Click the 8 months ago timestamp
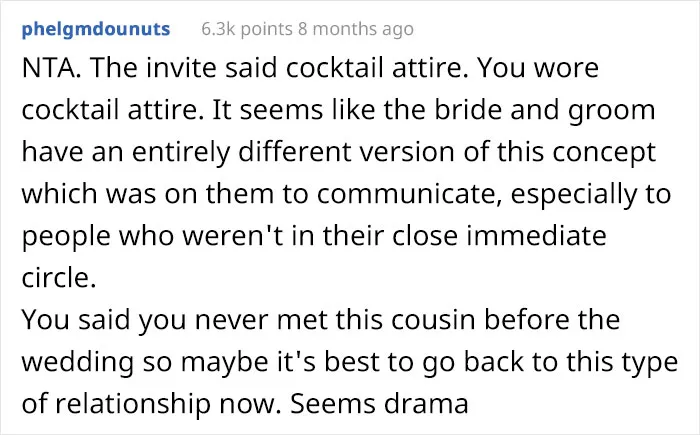700x435 pixels. coord(356,29)
